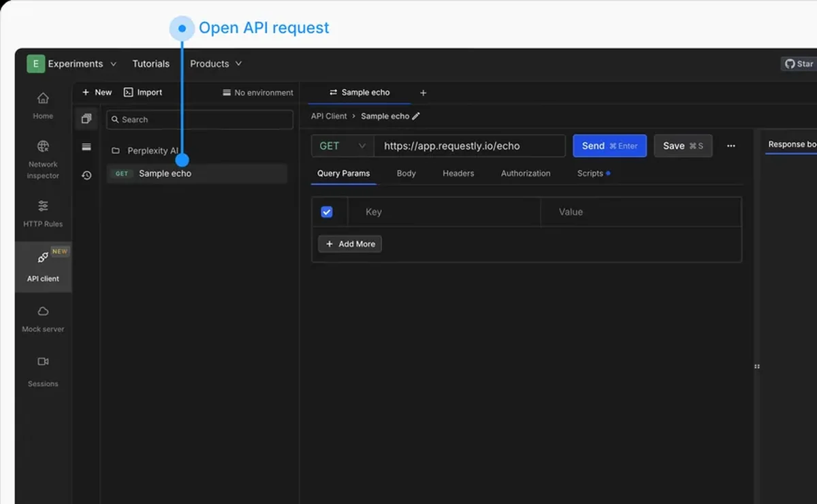Click the Key parameter input cell

tap(444, 212)
